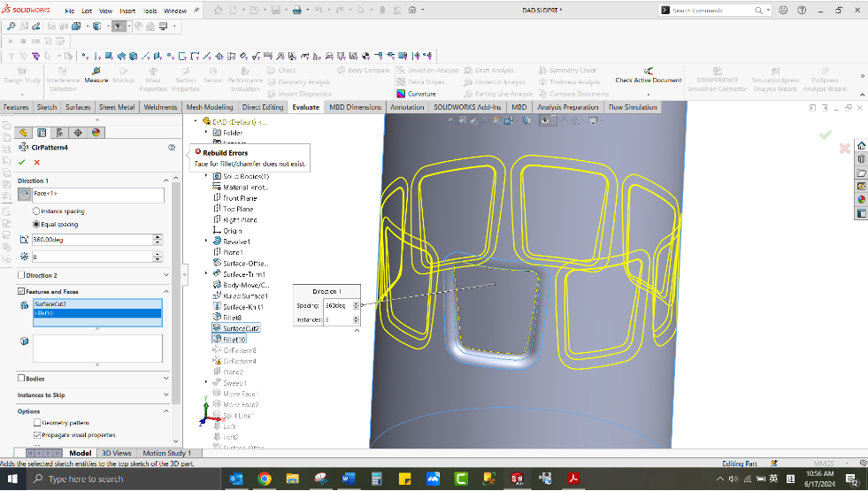The image size is (868, 491).
Task: Click the green confirm checkmark in viewport corner
Action: 825,134
